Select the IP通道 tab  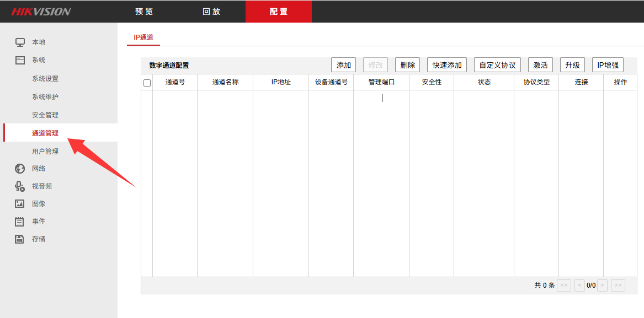pos(143,37)
